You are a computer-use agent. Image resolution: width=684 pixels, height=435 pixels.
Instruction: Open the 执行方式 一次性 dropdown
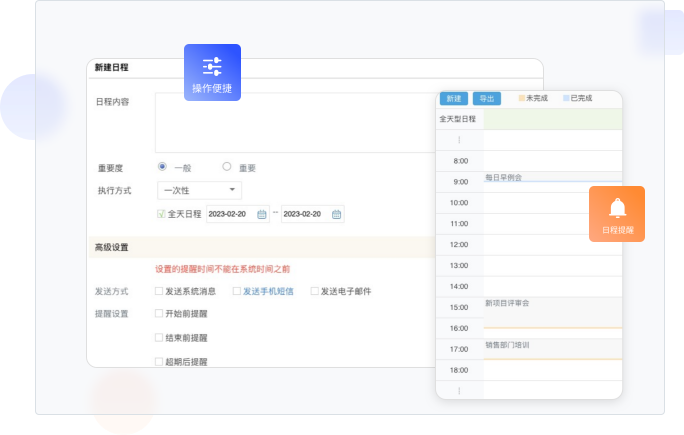(x=199, y=190)
